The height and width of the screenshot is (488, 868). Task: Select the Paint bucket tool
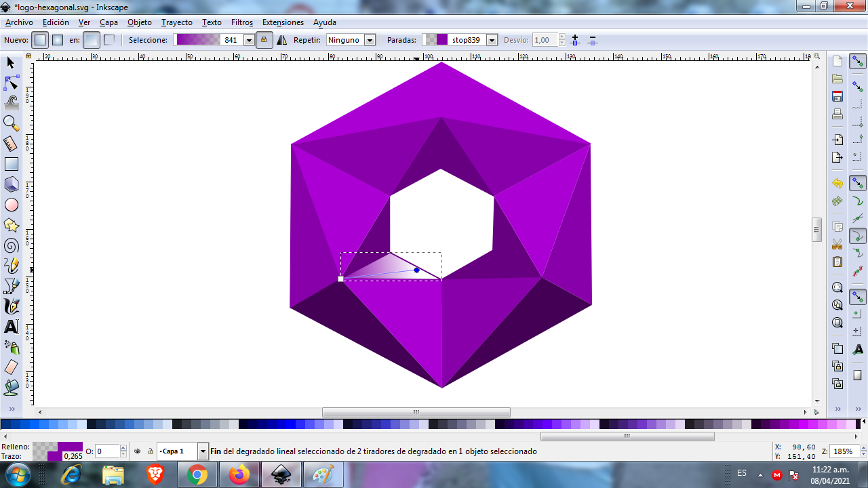11,388
